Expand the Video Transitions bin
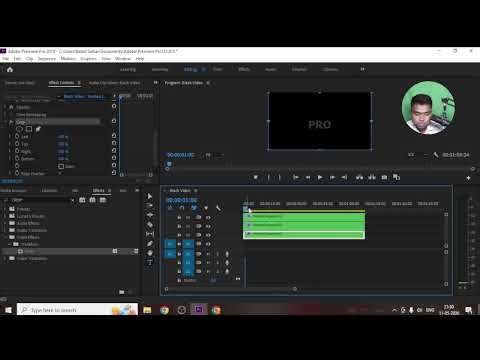 tap(5, 258)
